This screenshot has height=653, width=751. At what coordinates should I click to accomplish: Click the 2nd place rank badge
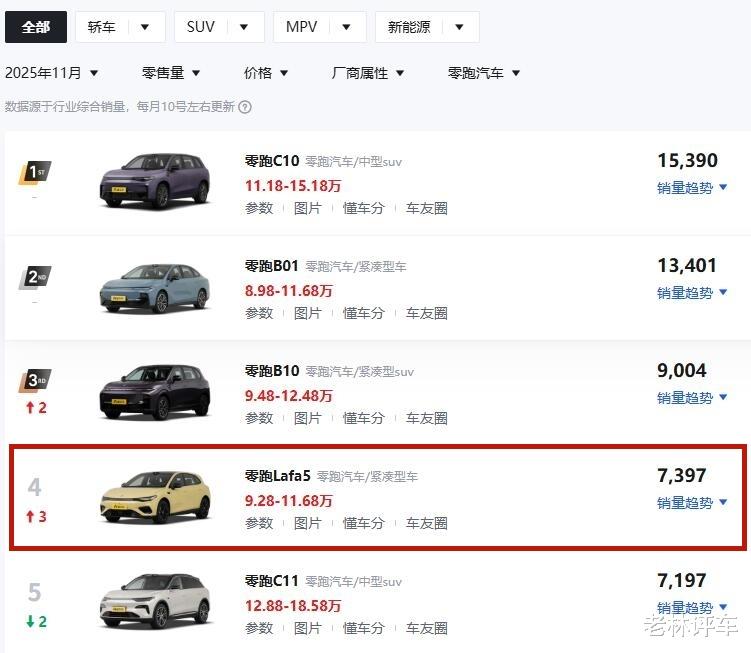35,278
